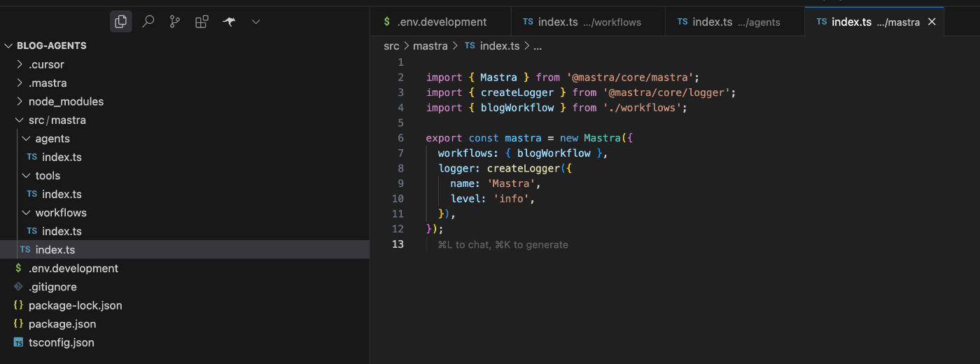Click line number 6 in gutter
This screenshot has width=980, height=364.
[x=401, y=138]
